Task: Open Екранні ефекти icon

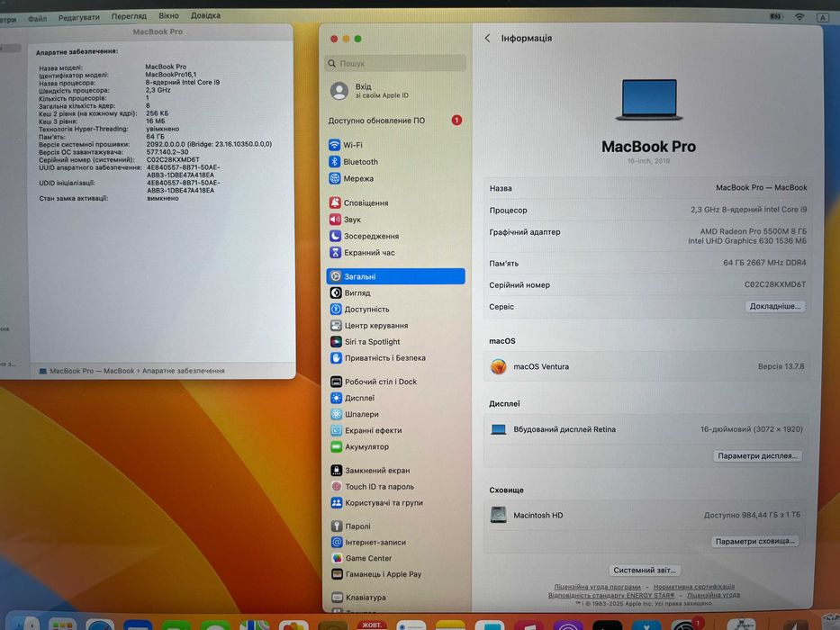Action: (x=336, y=430)
